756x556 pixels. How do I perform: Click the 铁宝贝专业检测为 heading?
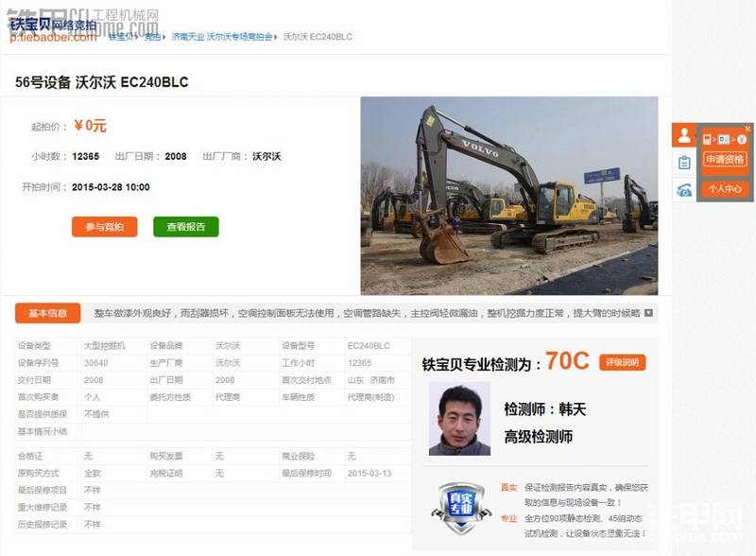pyautogui.click(x=481, y=364)
